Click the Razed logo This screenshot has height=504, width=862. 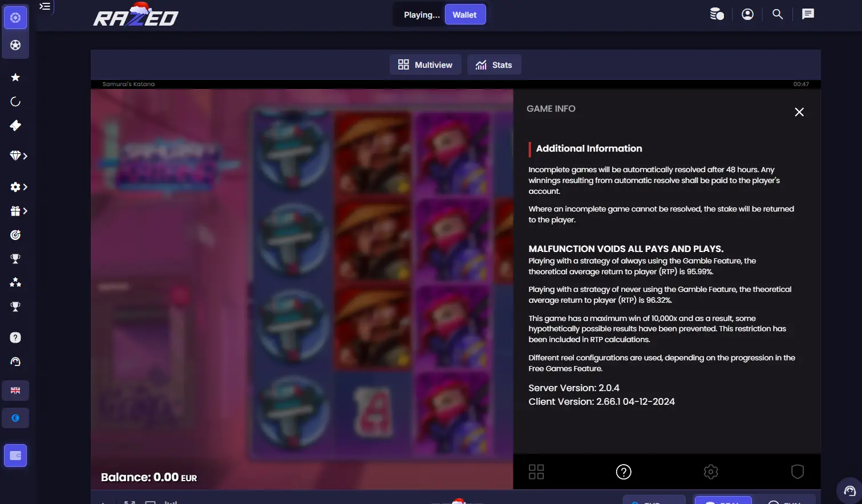(136, 15)
